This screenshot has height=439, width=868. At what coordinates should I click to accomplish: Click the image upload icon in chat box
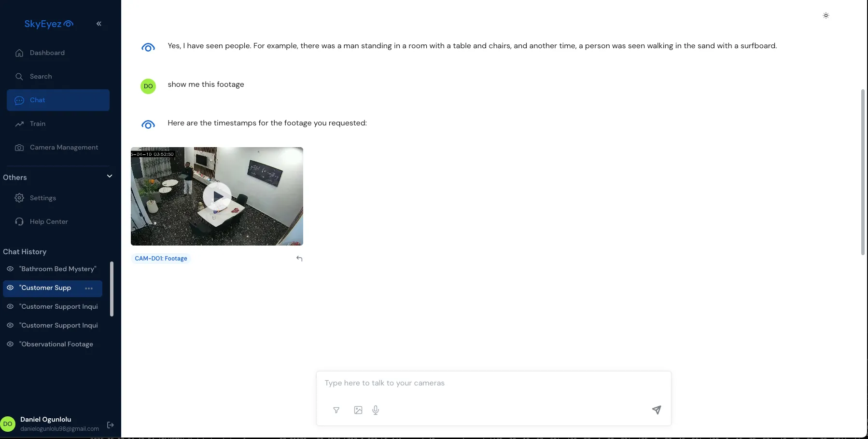point(358,410)
